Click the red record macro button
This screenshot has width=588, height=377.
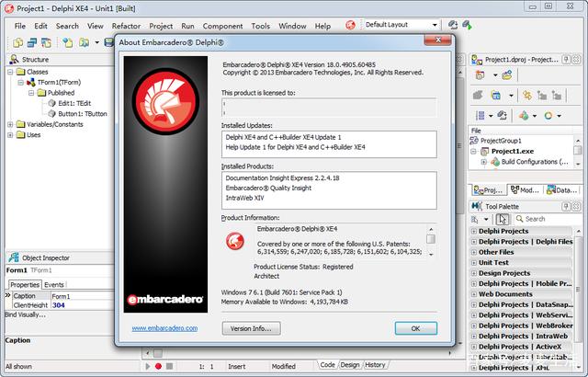coord(158,366)
